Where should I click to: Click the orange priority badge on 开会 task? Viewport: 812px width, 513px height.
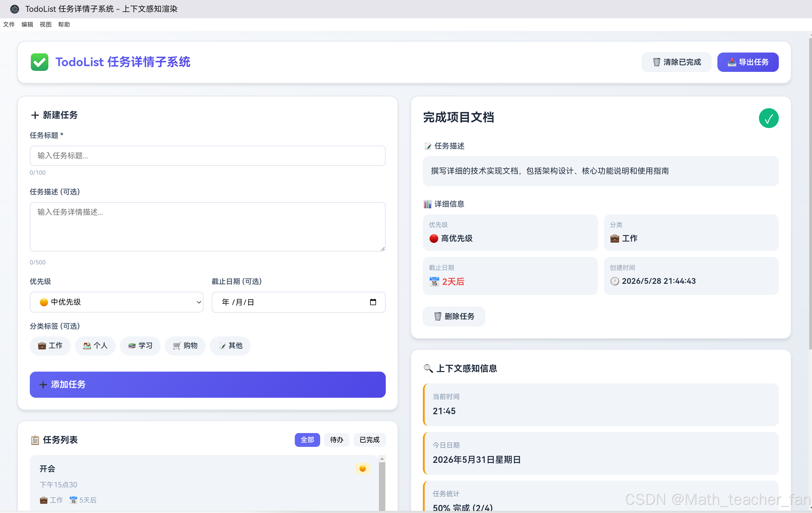click(362, 468)
